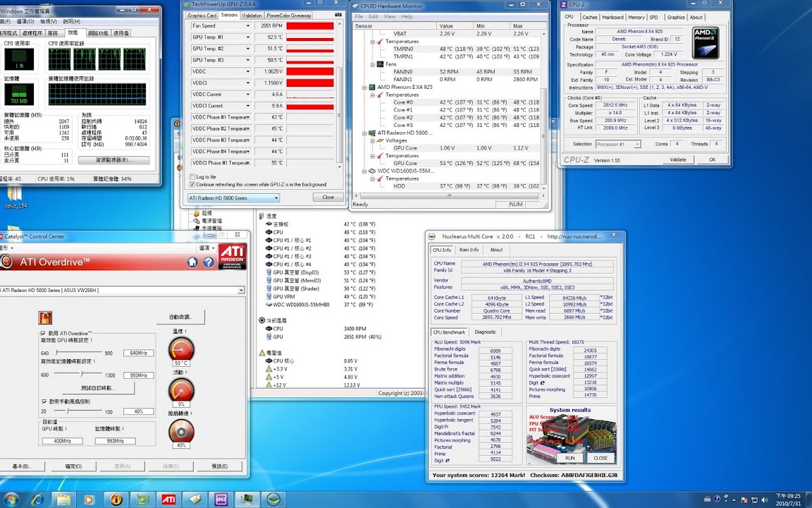The image size is (812, 508).
Task: Click the Fans icon in HWMonitor tree
Action: 380,64
